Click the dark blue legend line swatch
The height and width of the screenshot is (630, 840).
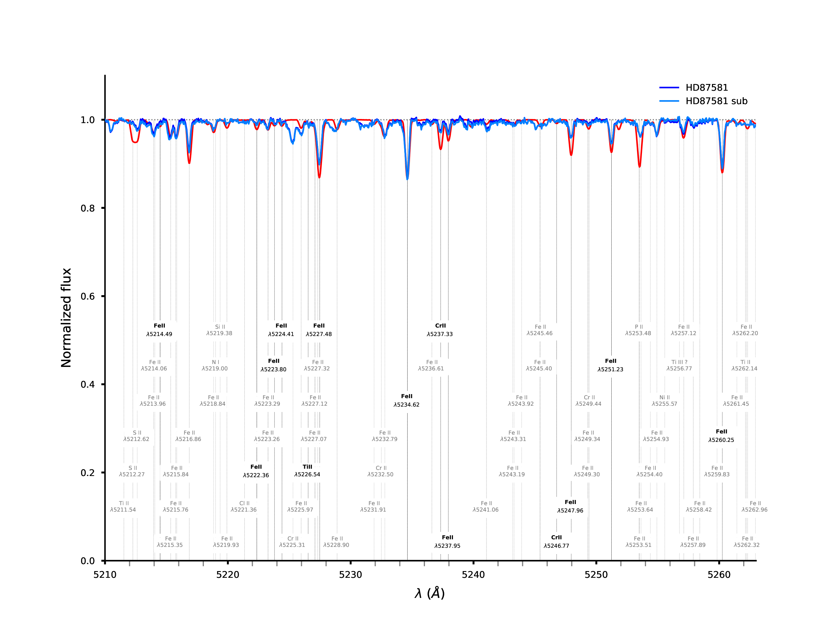click(x=669, y=88)
